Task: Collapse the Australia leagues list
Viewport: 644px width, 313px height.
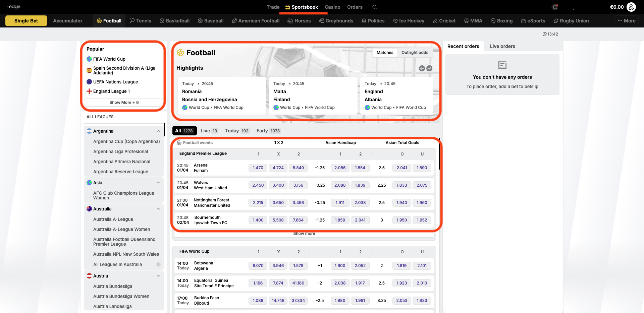Action: [x=158, y=209]
